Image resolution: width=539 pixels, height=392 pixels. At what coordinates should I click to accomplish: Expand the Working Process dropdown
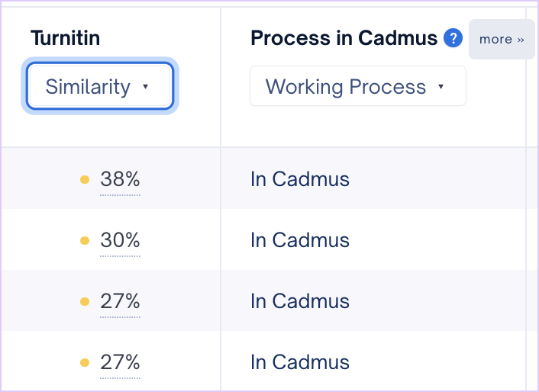pyautogui.click(x=358, y=86)
